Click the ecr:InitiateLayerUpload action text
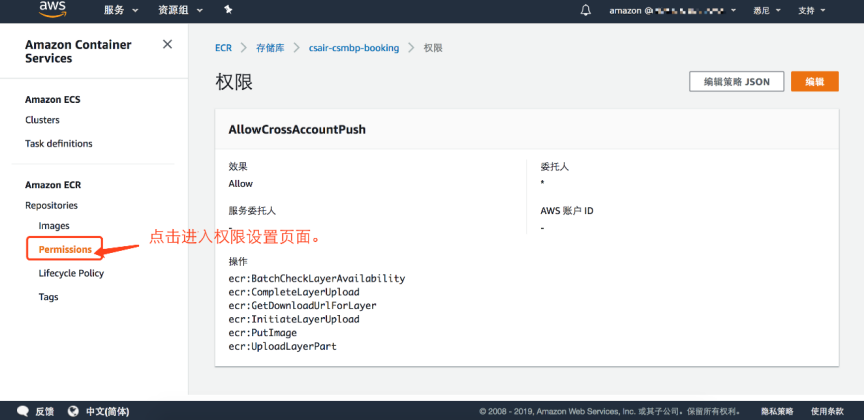 (294, 319)
